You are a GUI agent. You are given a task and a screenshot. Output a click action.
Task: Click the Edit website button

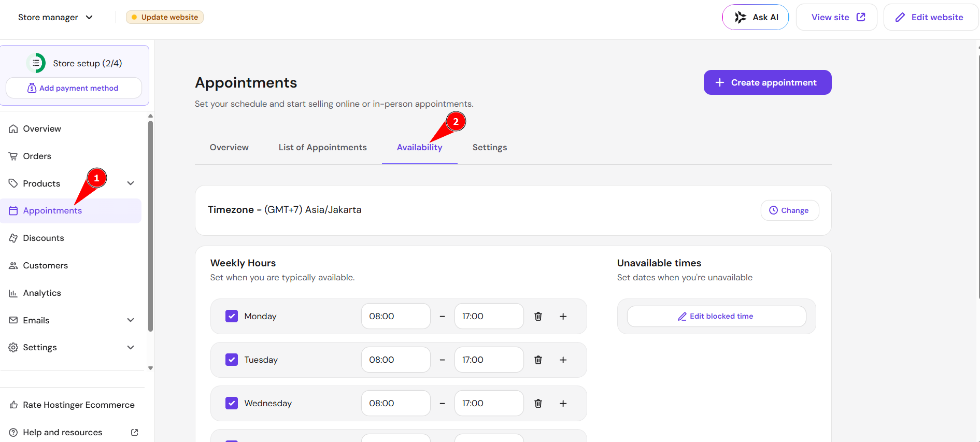pos(931,17)
